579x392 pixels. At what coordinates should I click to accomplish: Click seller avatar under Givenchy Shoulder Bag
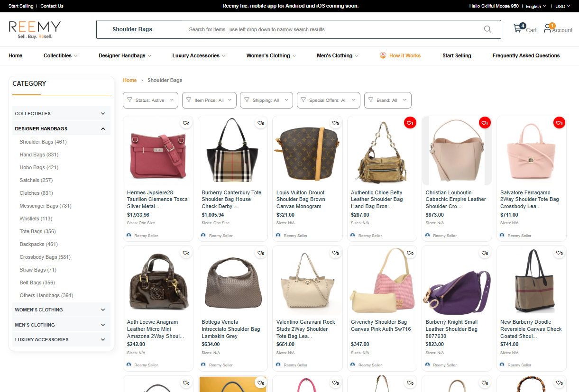click(x=353, y=365)
